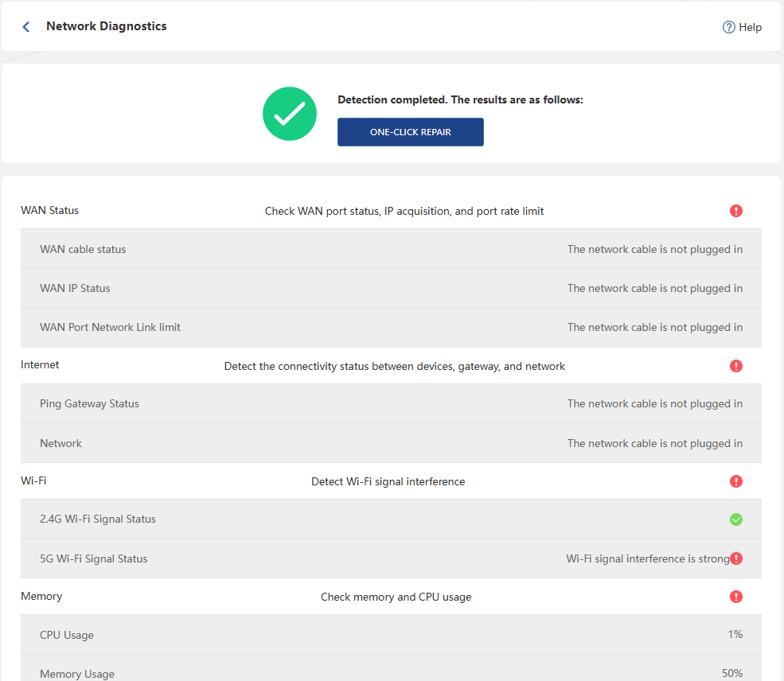784x681 pixels.
Task: Click the green detection completed checkmark
Action: [290, 114]
